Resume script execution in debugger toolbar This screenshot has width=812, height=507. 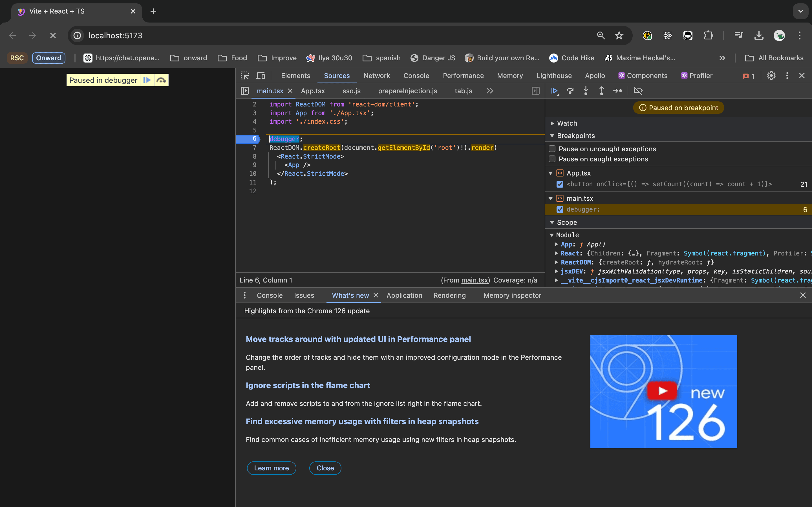pyautogui.click(x=554, y=91)
